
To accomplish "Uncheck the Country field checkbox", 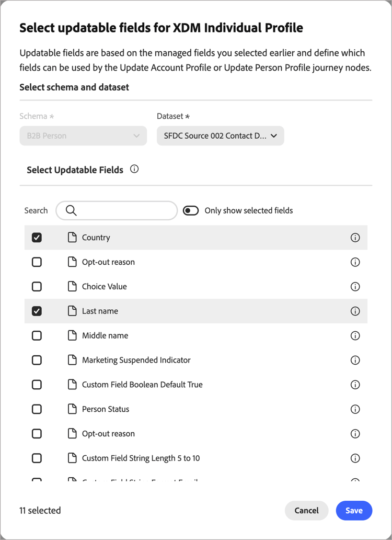I will [37, 237].
